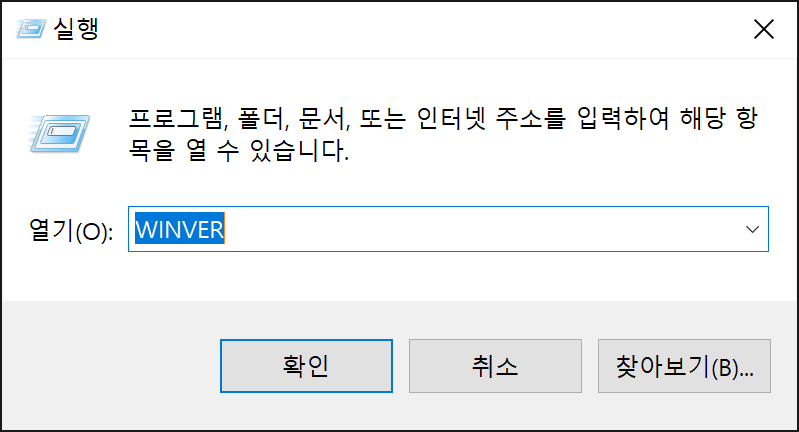Screen dimensions: 799x432
Task: Expand the 열기 combo box dropdown arrow
Action: coord(752,229)
